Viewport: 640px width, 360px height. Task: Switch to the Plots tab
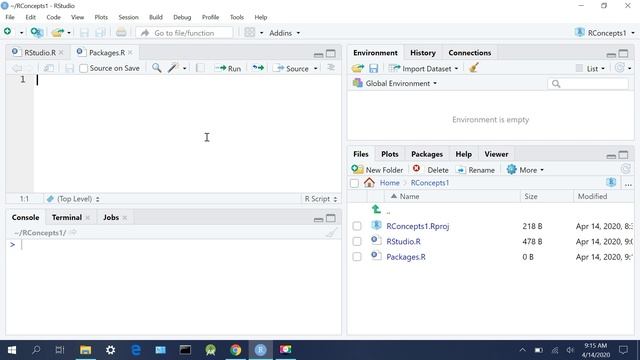click(389, 154)
